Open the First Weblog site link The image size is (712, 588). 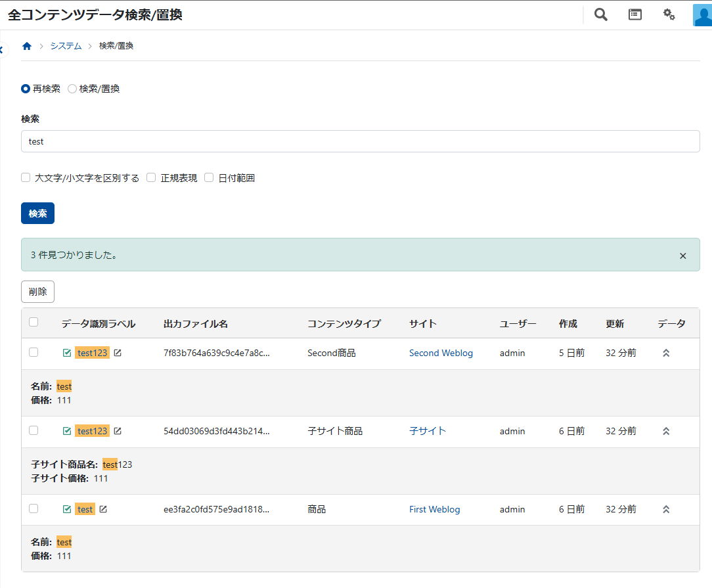pos(434,509)
